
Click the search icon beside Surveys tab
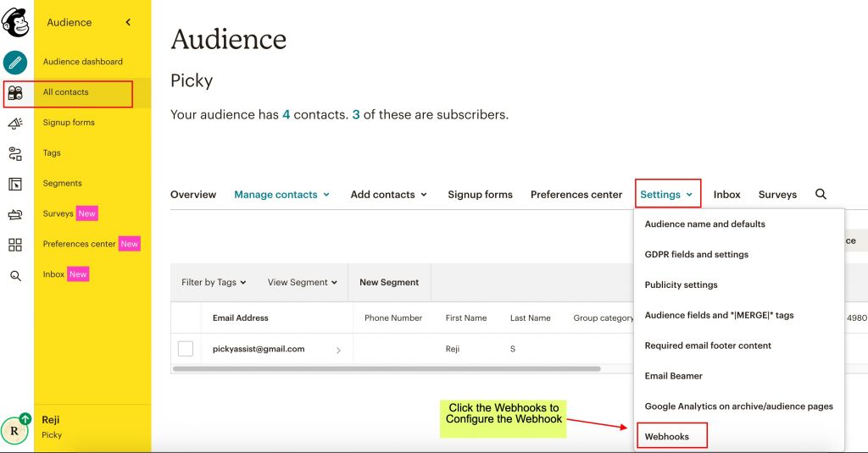click(x=821, y=194)
